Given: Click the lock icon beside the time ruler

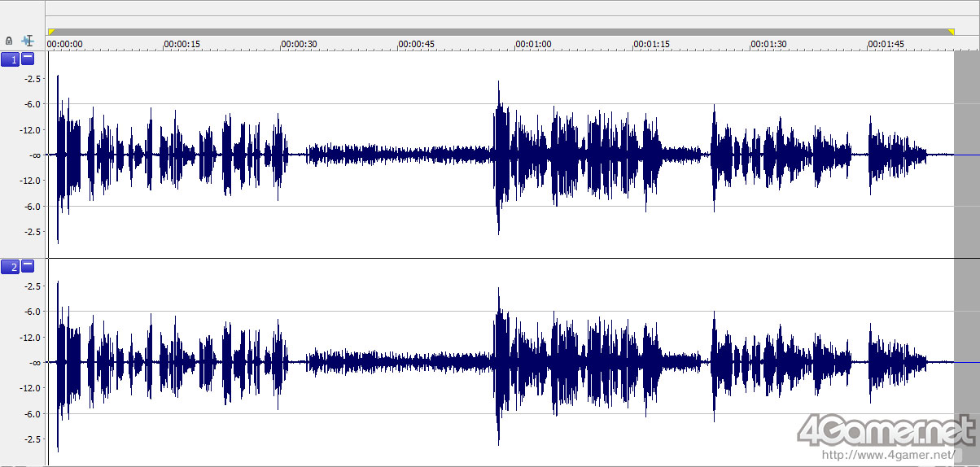Looking at the screenshot, I should (9, 40).
